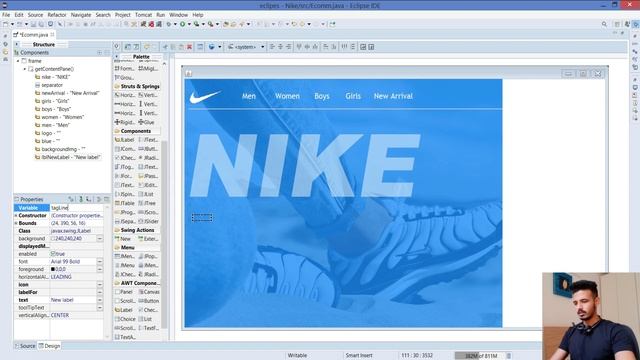The width and height of the screenshot is (640, 360).
Task: Switch to the Source tab
Action: point(24,346)
